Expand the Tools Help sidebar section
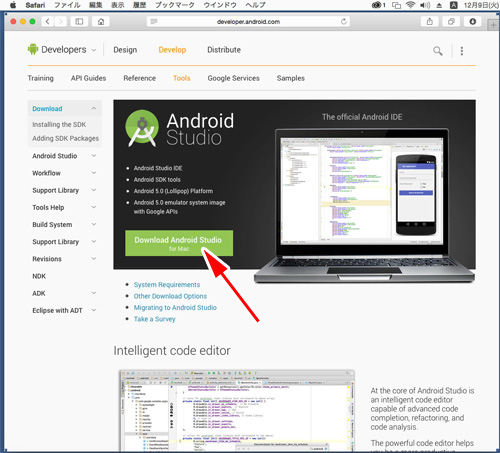This screenshot has width=500, height=453. (x=94, y=207)
